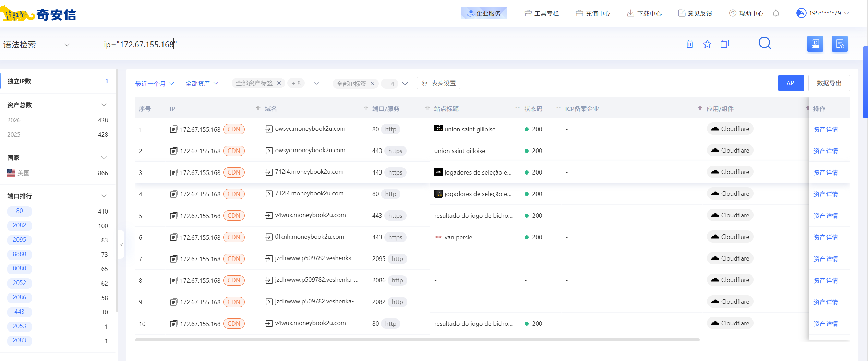Click the United States flag icon
Image resolution: width=868 pixels, height=361 pixels.
(11, 173)
